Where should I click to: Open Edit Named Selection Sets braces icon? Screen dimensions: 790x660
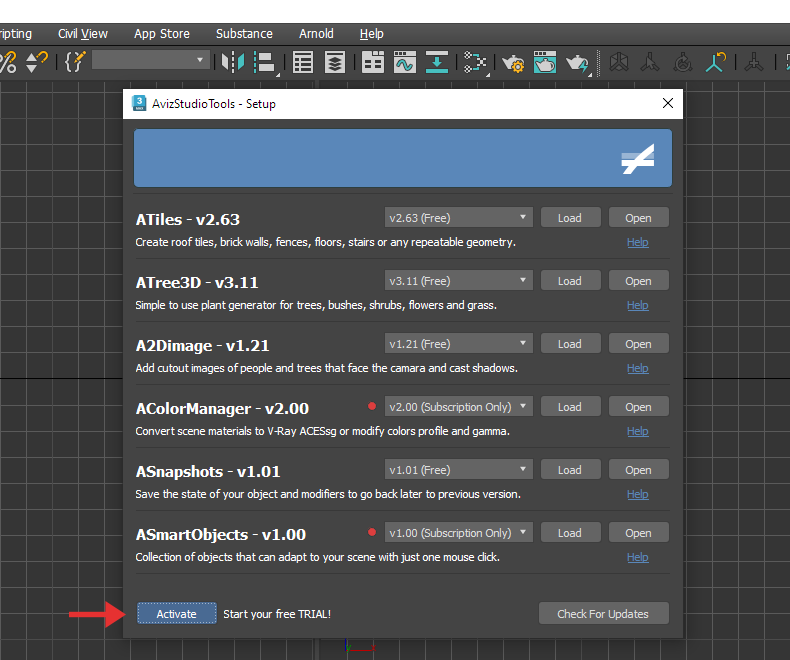[75, 62]
